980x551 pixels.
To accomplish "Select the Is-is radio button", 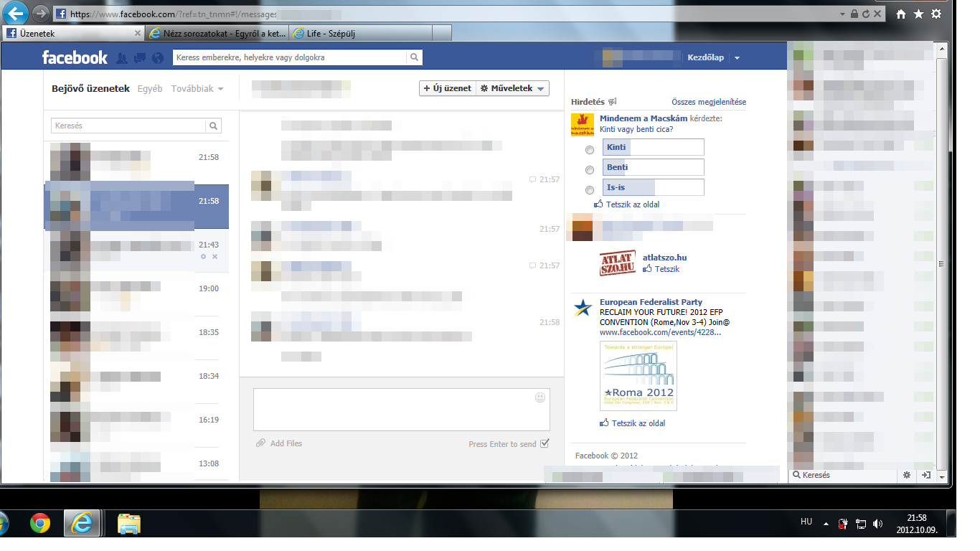I will coord(590,190).
